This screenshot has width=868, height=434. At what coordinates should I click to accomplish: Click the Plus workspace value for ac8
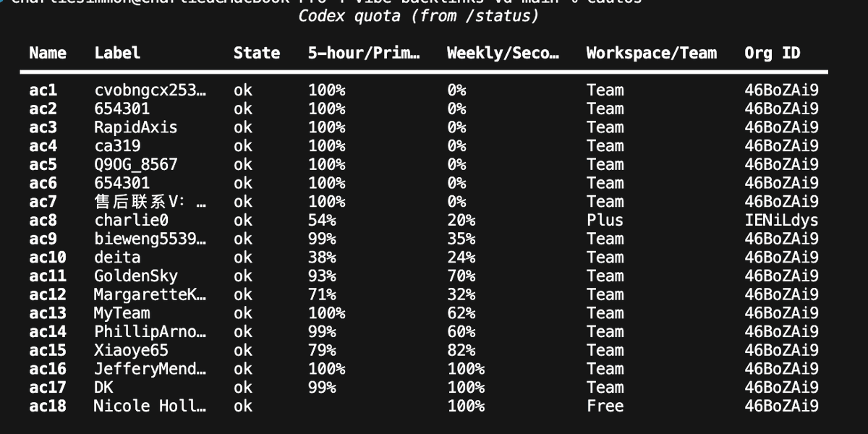tap(605, 221)
